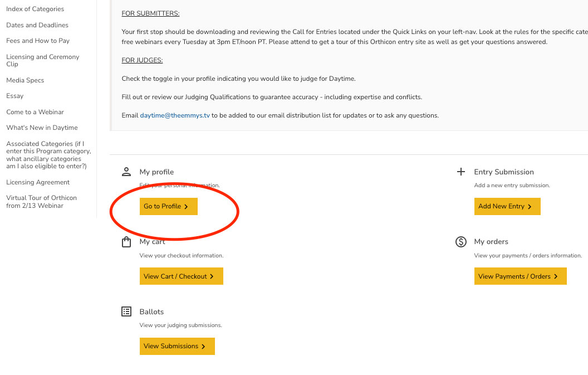Viewport: 588px width, 375px height.
Task: Click the My profile person icon
Action: (126, 172)
